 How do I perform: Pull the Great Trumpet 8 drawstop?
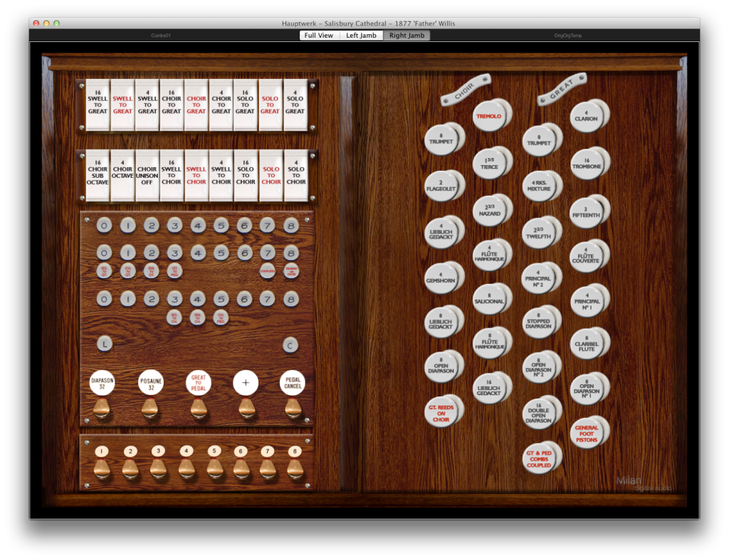tap(539, 140)
